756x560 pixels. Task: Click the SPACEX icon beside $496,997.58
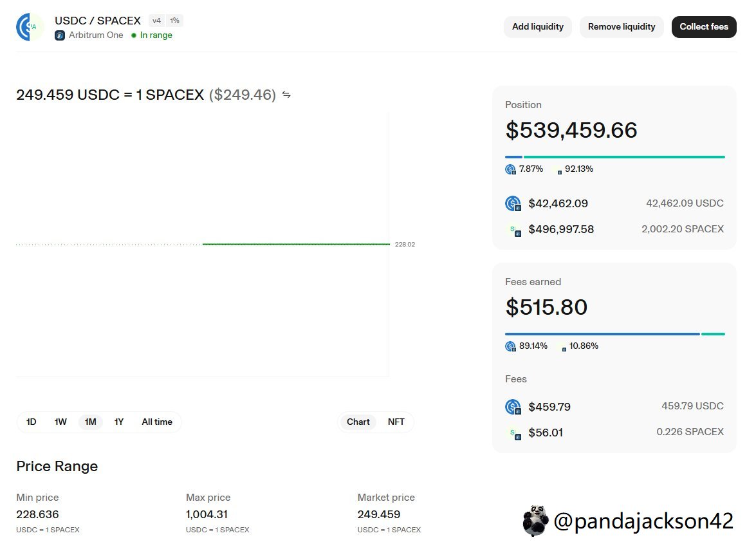coord(515,230)
